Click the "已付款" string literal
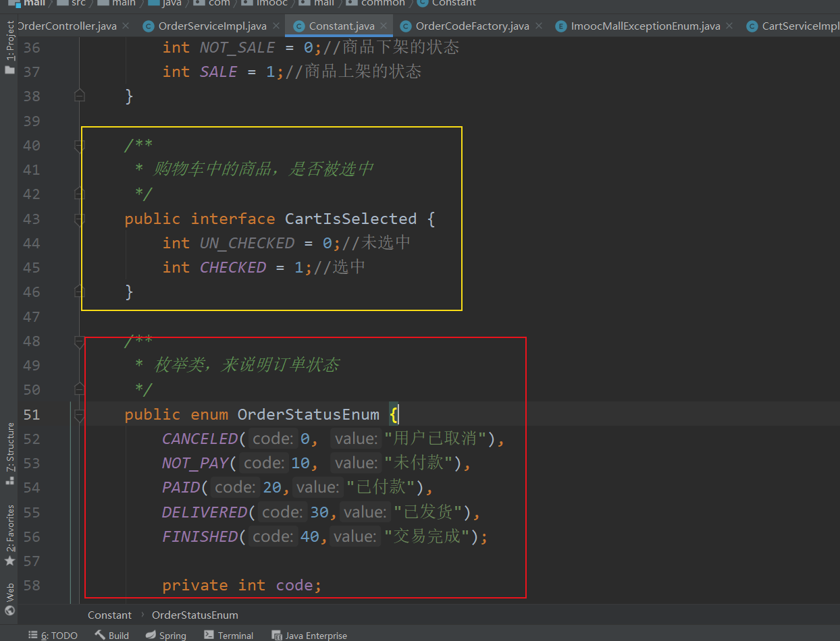Image resolution: width=840 pixels, height=641 pixels. [381, 487]
